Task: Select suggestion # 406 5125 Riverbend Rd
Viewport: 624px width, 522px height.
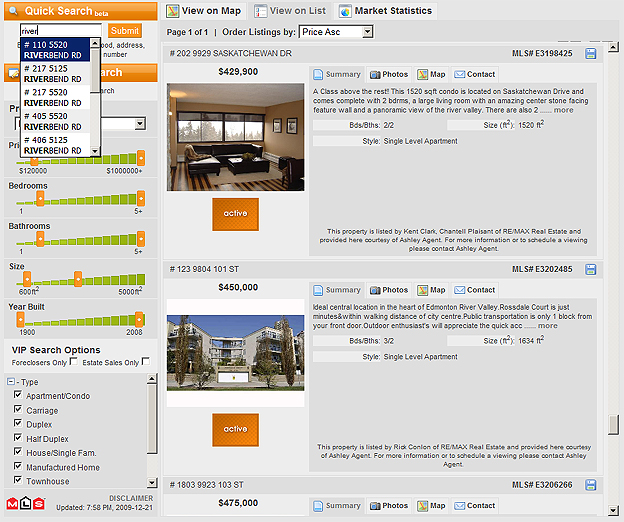Action: [55, 145]
